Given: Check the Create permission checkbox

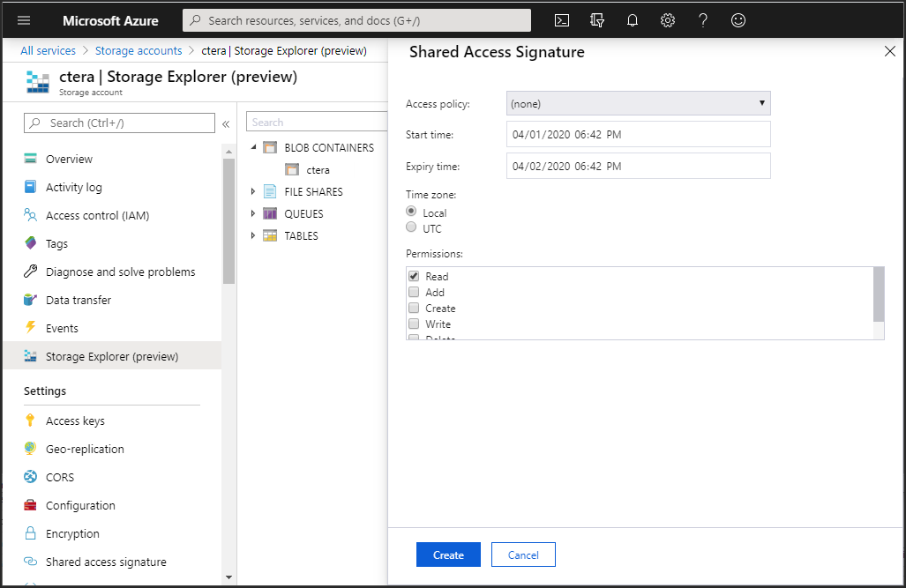Looking at the screenshot, I should [414, 308].
